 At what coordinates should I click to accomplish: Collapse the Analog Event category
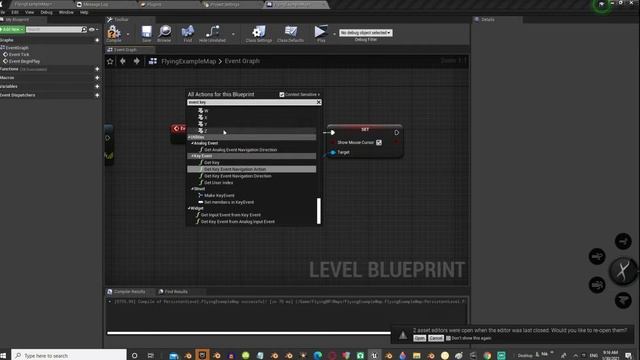[192, 143]
